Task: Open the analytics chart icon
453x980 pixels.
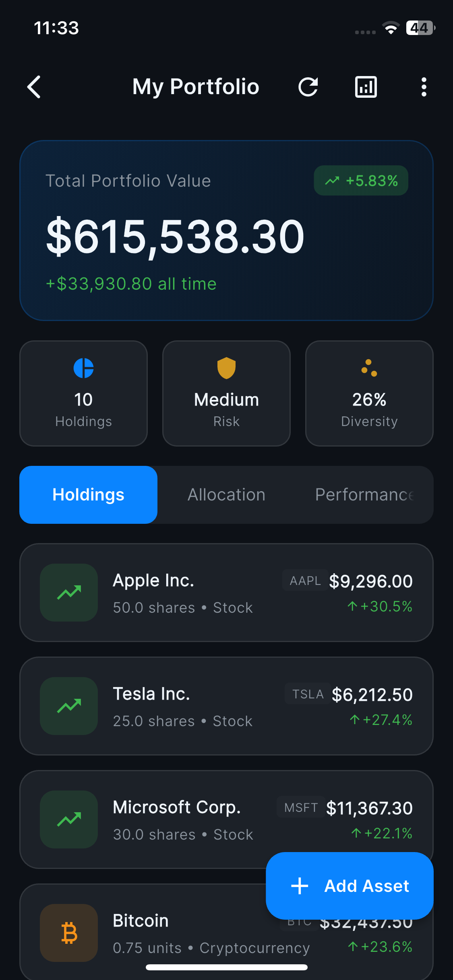Action: point(366,87)
